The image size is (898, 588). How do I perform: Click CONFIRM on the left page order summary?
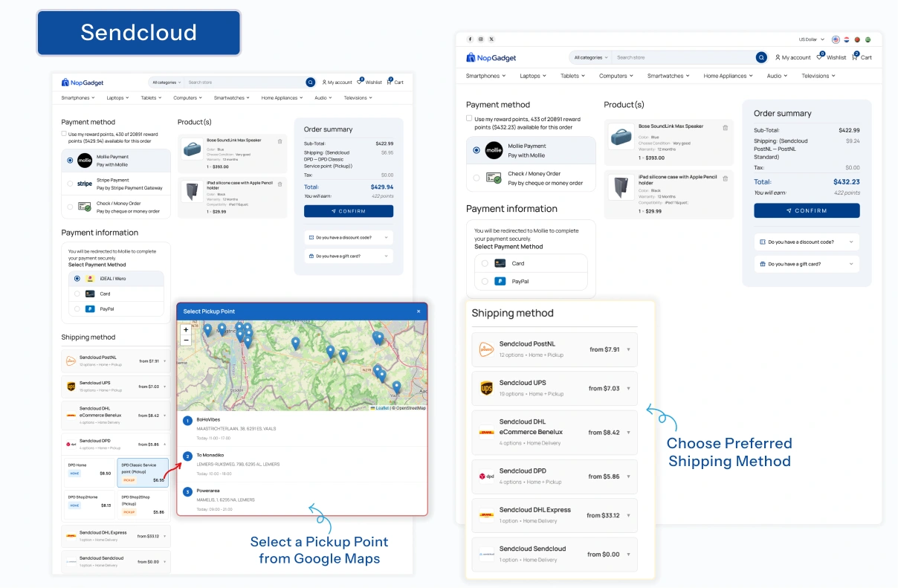click(x=349, y=211)
